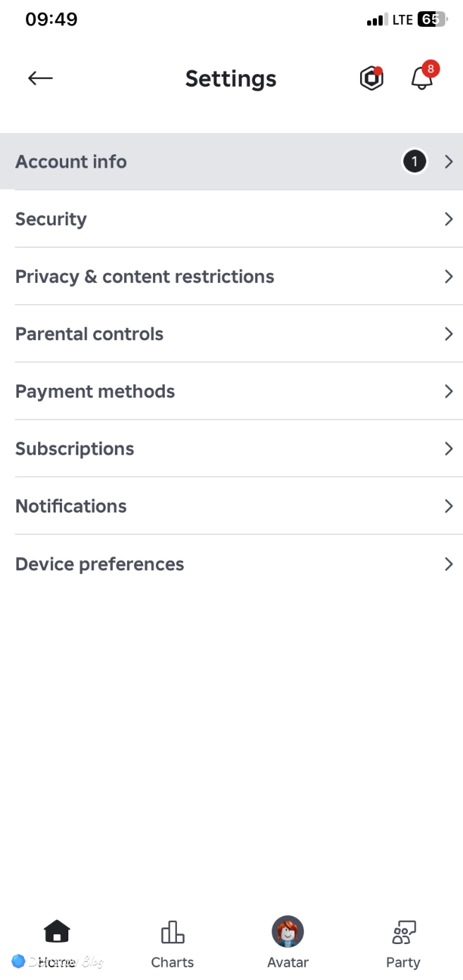Expand the Security chevron
463x980 pixels.
pyautogui.click(x=449, y=219)
